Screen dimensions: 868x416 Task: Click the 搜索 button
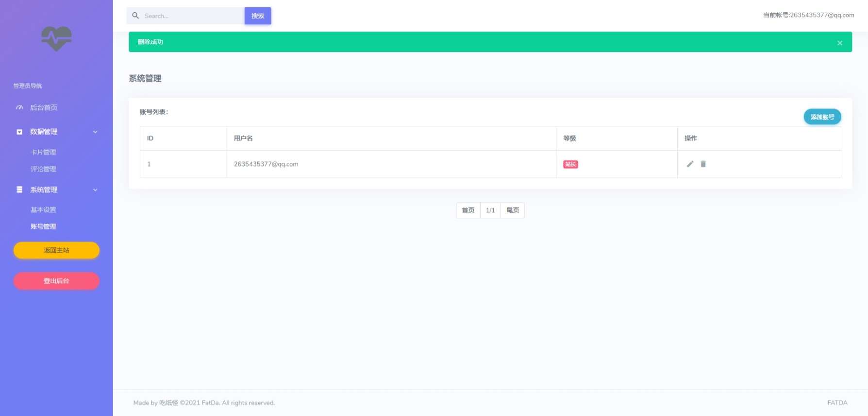pos(258,16)
